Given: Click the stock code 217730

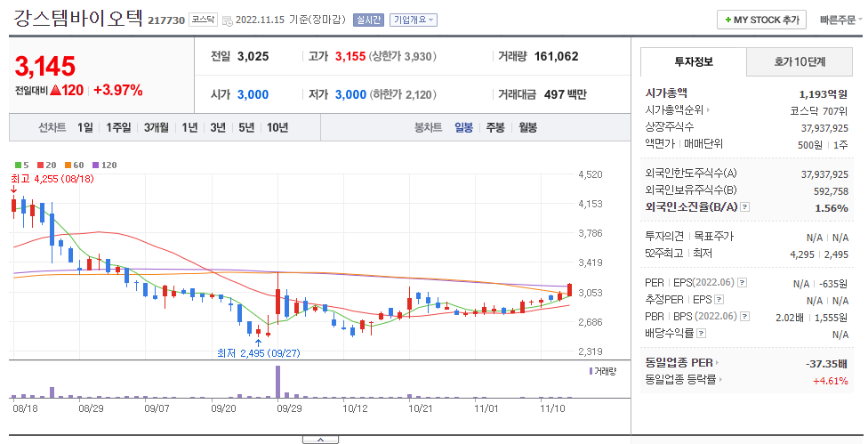Looking at the screenshot, I should [x=165, y=20].
